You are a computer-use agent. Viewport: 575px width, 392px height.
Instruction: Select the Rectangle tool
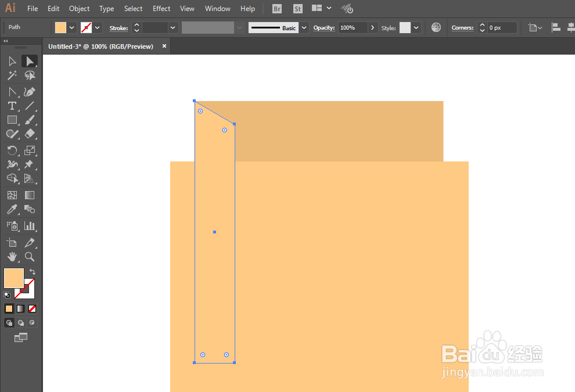[x=12, y=120]
